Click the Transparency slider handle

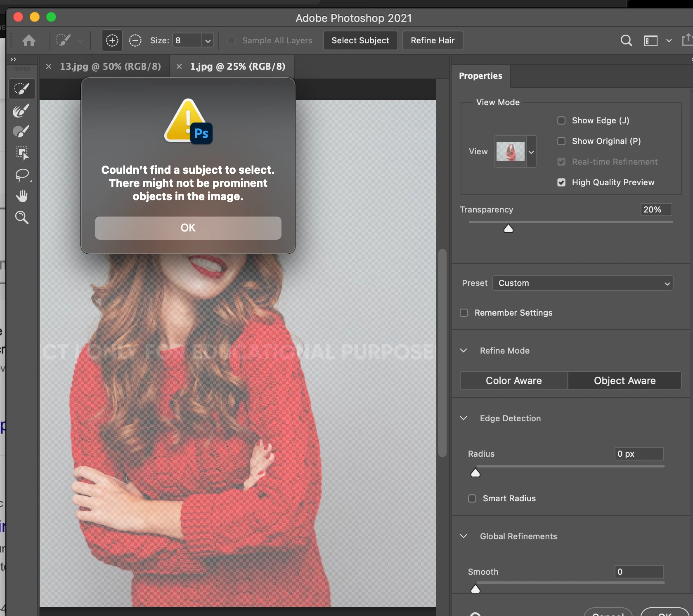[x=509, y=229]
